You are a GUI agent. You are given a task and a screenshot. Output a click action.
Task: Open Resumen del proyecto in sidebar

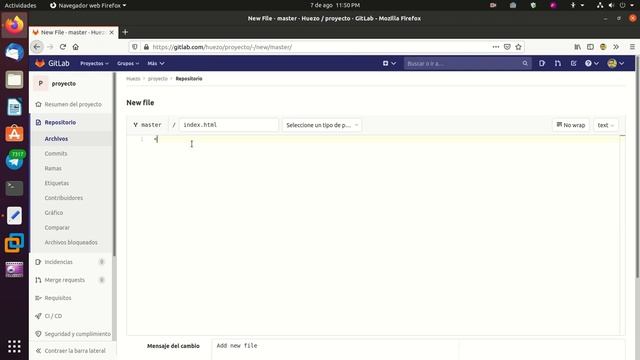pos(69,104)
